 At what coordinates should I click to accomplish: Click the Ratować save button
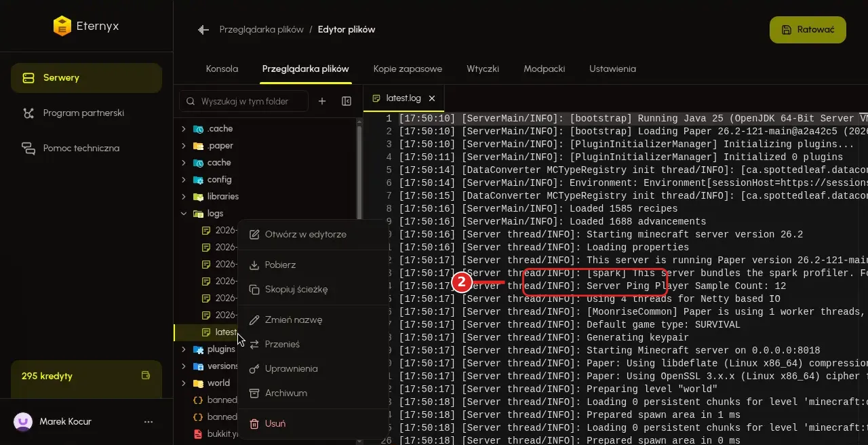pos(808,30)
